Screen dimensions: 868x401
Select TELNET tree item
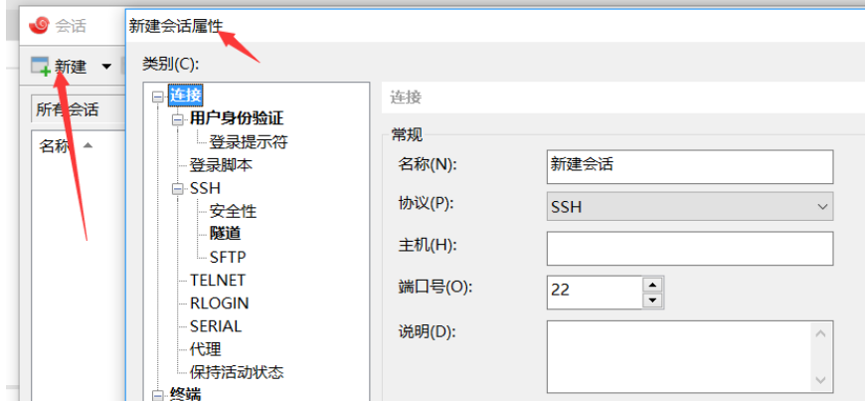[x=218, y=281]
